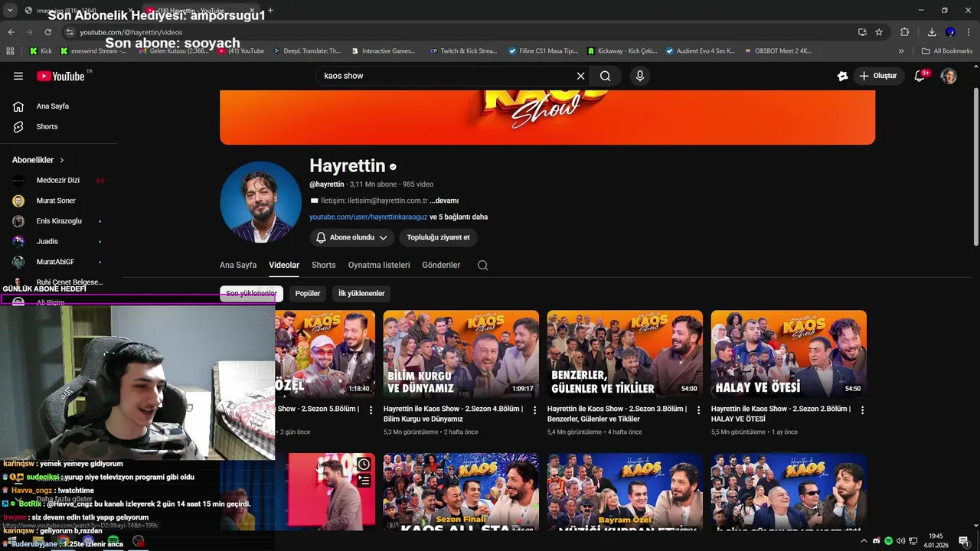Image resolution: width=980 pixels, height=551 pixels.
Task: Click the Hayrettin channel profile picture
Action: (x=260, y=202)
